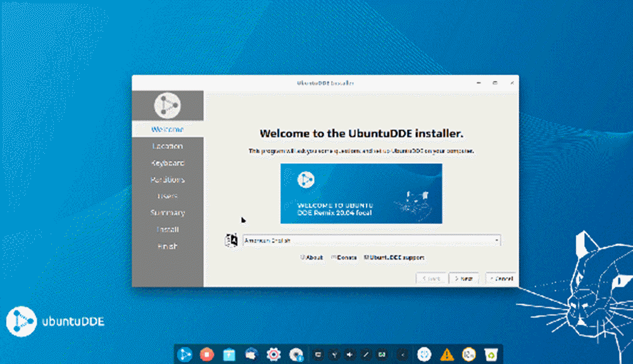
Task: Click the Donate link
Action: pos(344,258)
